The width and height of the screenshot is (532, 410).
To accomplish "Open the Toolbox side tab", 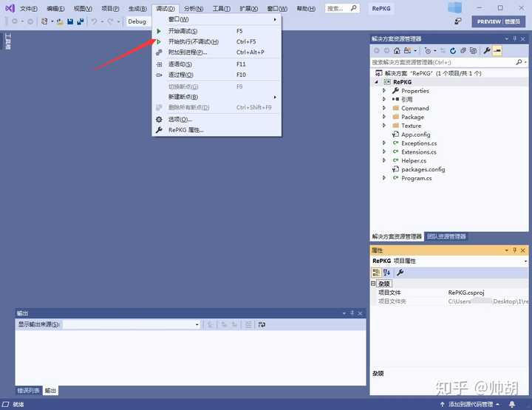I will (x=8, y=41).
